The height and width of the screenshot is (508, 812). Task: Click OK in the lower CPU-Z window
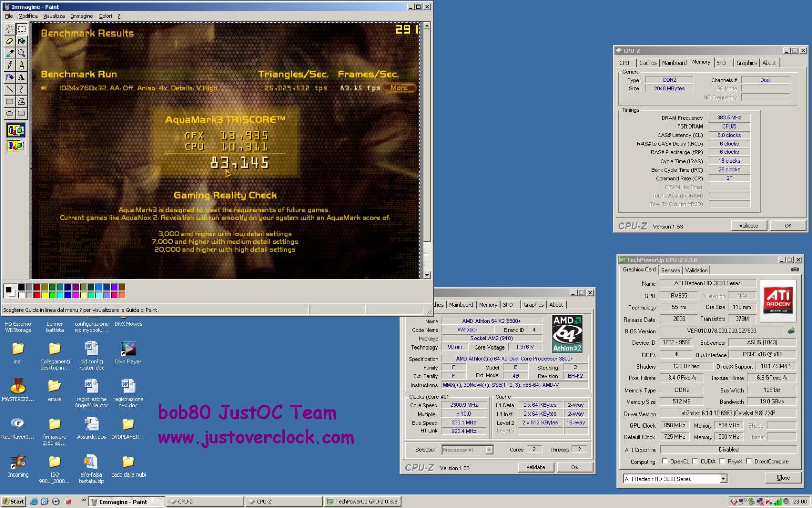[x=574, y=467]
